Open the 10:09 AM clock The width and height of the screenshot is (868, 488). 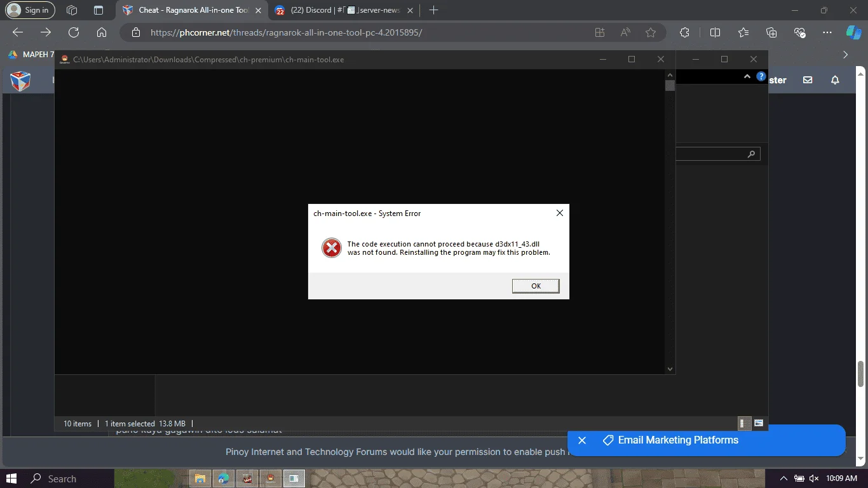click(842, 478)
